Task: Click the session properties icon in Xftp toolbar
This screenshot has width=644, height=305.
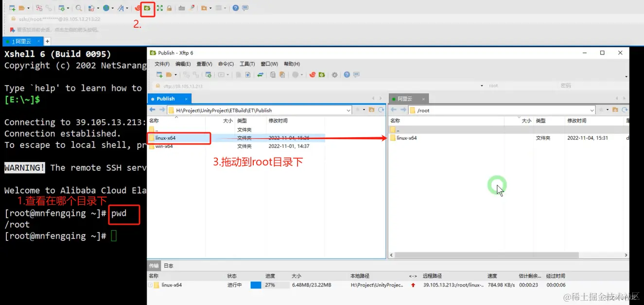Action: click(209, 75)
